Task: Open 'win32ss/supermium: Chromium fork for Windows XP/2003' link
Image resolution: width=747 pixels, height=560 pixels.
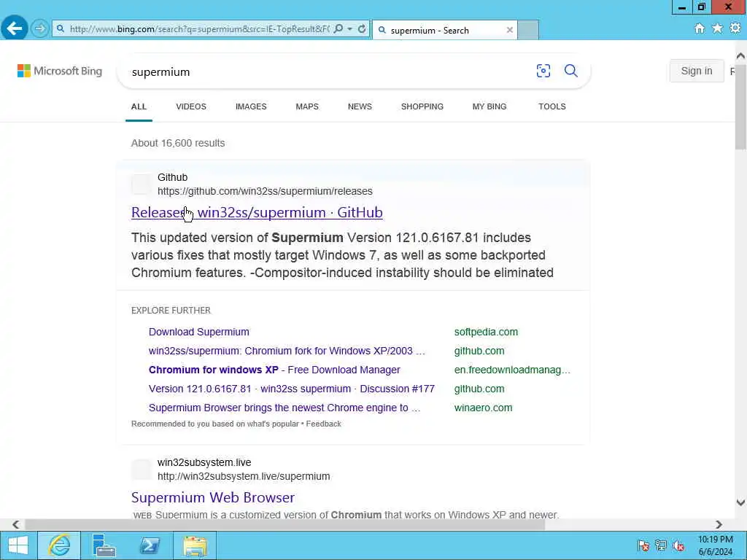Action: (287, 351)
